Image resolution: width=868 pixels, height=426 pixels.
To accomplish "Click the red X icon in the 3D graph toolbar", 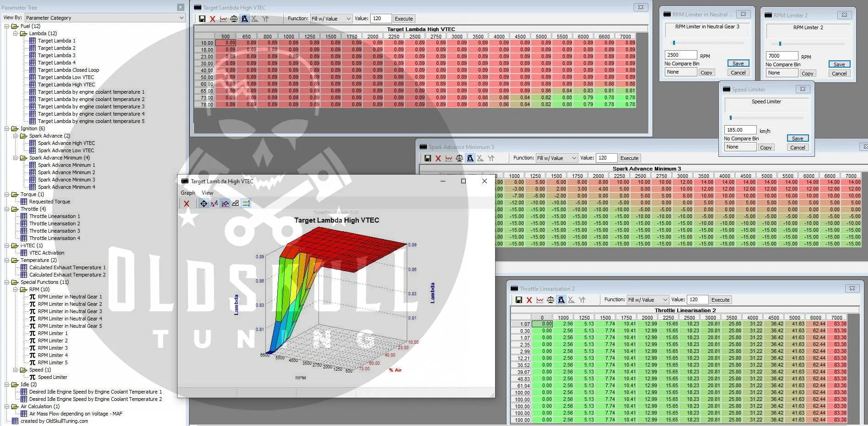I will tap(187, 203).
